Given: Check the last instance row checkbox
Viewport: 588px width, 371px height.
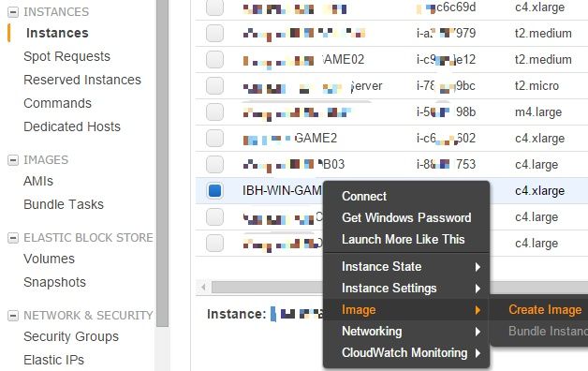Looking at the screenshot, I should [214, 243].
